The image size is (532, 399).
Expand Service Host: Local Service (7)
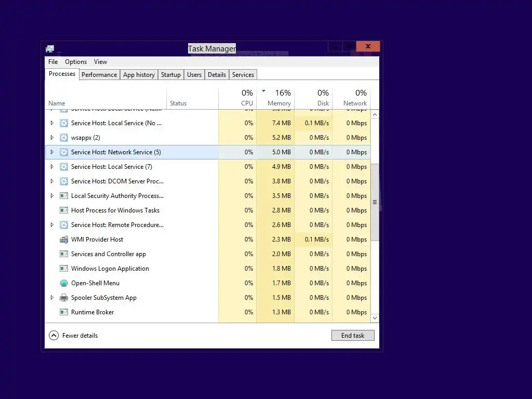point(52,167)
